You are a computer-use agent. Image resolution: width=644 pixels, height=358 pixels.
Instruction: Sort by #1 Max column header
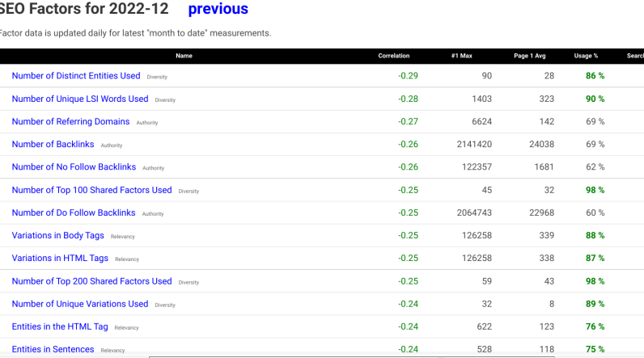click(461, 56)
